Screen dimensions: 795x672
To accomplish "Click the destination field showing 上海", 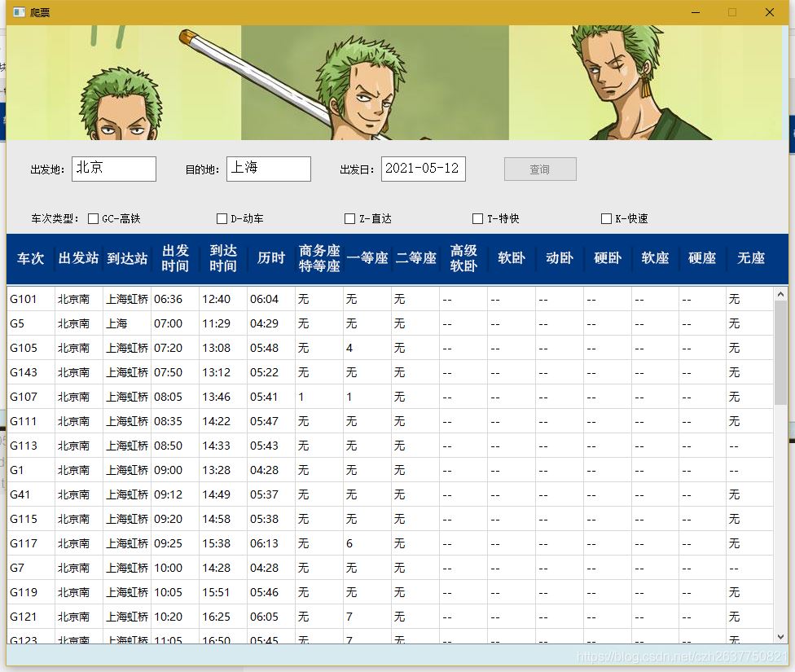I will click(x=269, y=169).
